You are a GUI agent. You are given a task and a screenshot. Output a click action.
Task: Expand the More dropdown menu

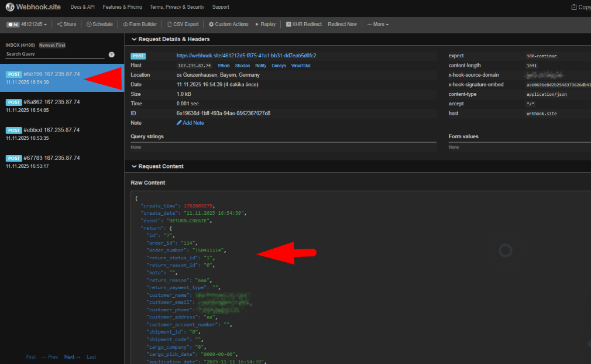pos(377,24)
